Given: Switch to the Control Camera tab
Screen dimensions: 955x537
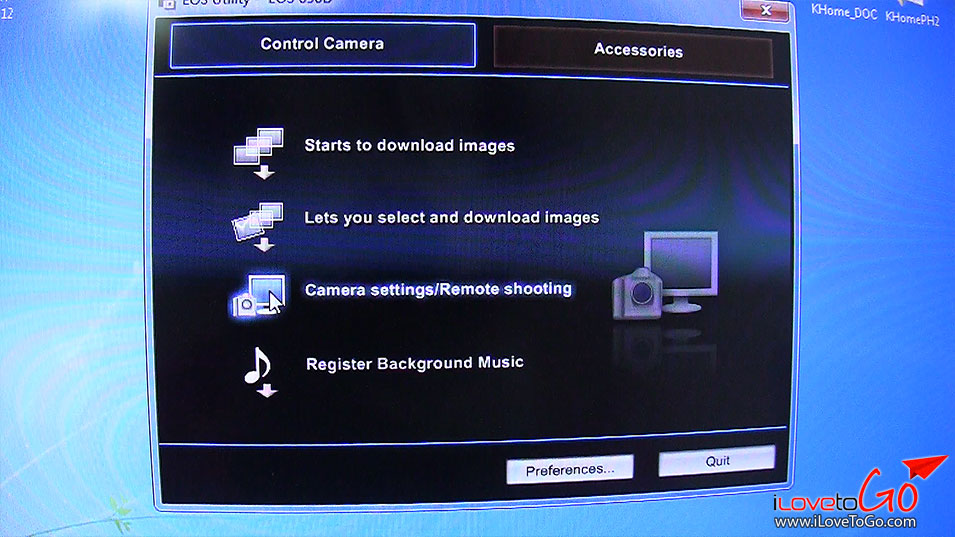Looking at the screenshot, I should pos(323,45).
